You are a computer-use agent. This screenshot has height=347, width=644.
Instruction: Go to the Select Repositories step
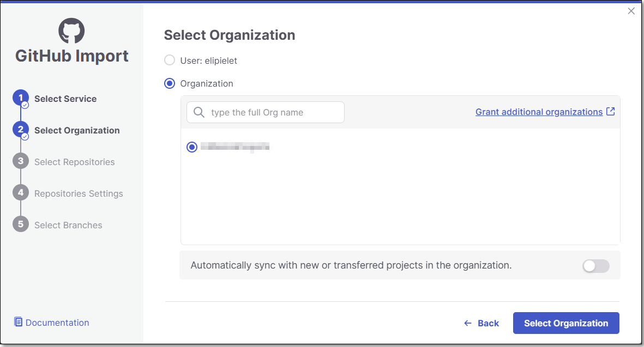point(75,162)
